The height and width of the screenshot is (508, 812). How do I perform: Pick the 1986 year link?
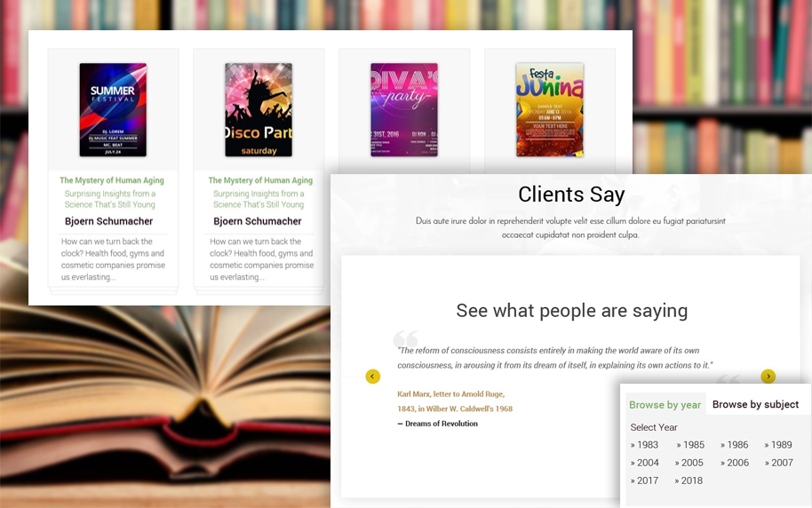coord(735,445)
